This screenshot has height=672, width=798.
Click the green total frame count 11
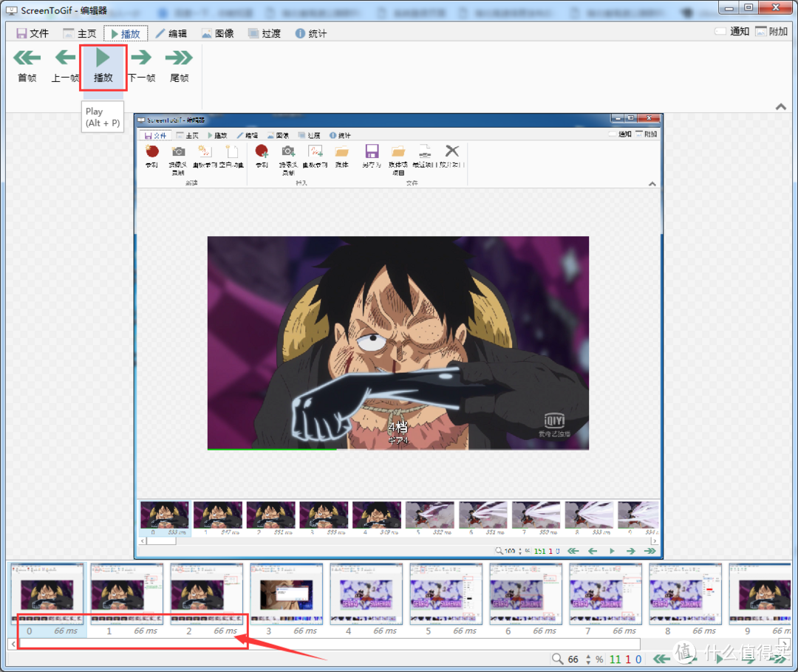click(615, 659)
